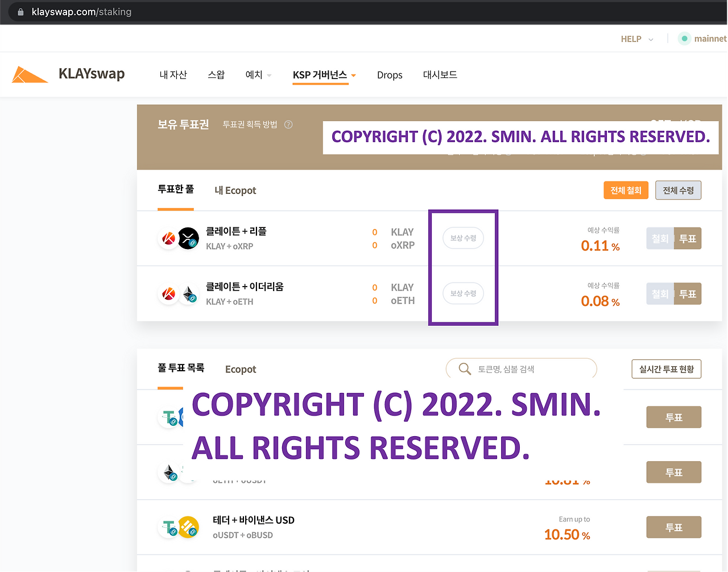Switch to the Ecopot tab in pool list
This screenshot has width=728, height=572.
[x=241, y=370]
